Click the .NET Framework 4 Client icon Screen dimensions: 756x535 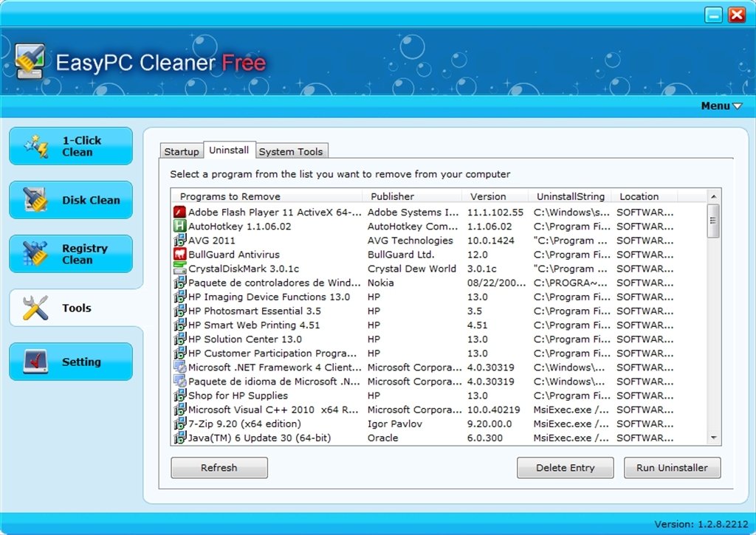point(180,367)
